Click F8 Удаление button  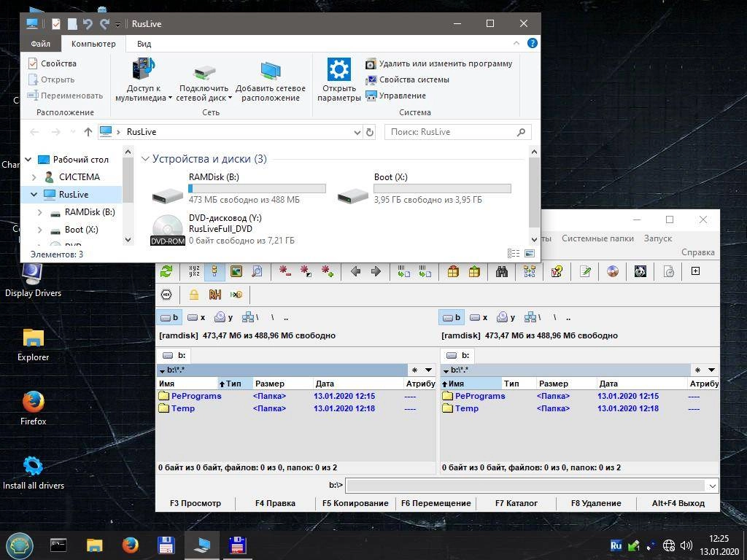click(x=596, y=503)
